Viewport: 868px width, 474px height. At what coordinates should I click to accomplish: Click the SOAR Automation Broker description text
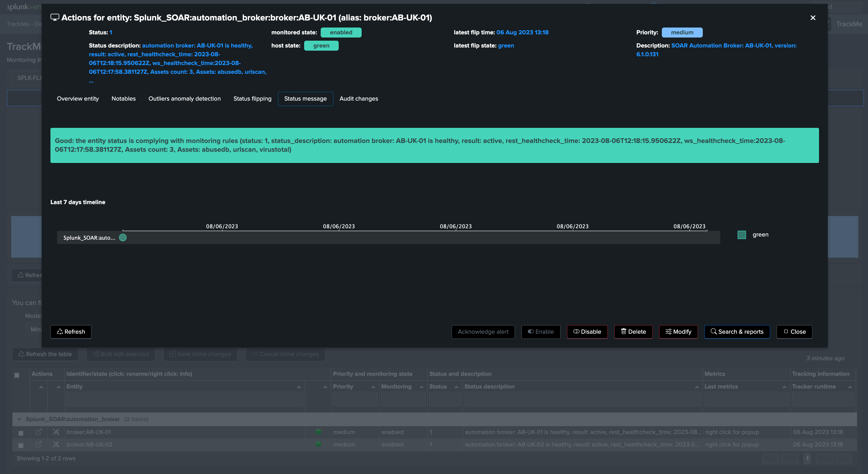pos(716,50)
